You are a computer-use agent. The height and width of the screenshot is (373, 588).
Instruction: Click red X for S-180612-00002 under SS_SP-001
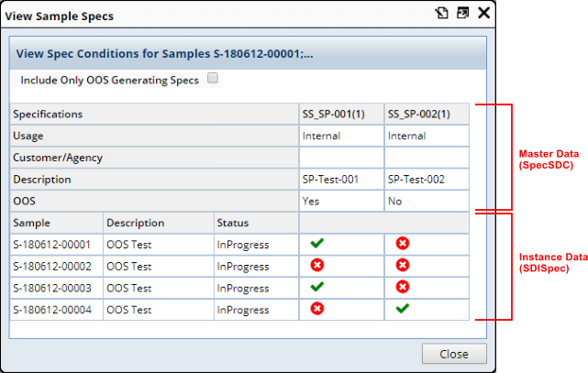coord(316,265)
